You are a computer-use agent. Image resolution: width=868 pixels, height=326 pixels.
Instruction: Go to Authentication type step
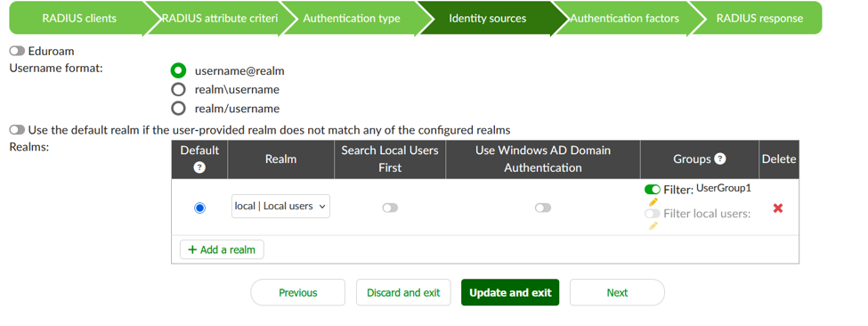[x=352, y=19]
